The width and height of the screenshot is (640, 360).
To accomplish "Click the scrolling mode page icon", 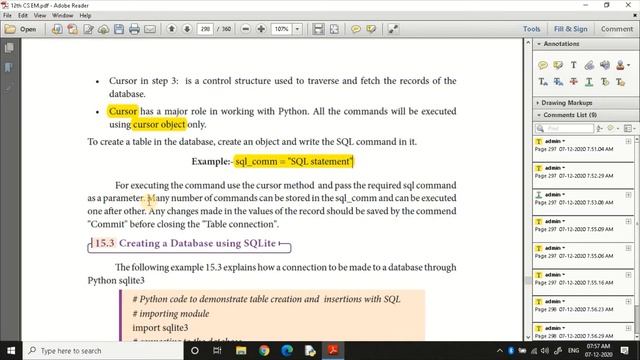I will pos(318,29).
